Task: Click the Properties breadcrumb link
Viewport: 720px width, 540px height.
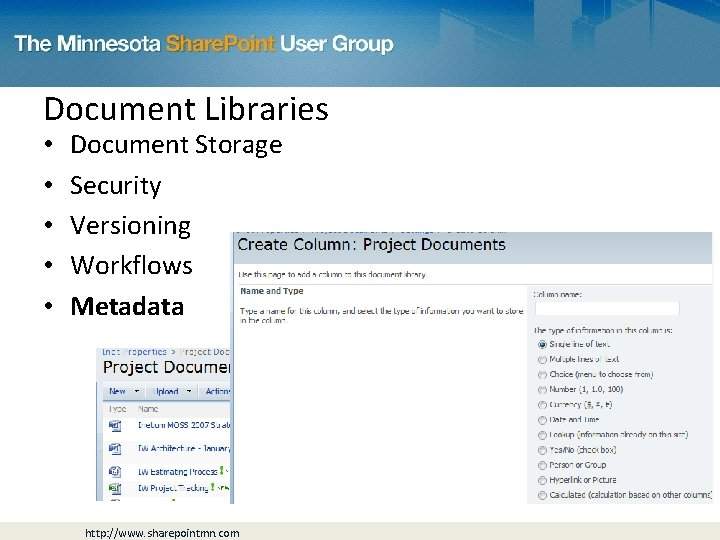Action: [x=135, y=352]
